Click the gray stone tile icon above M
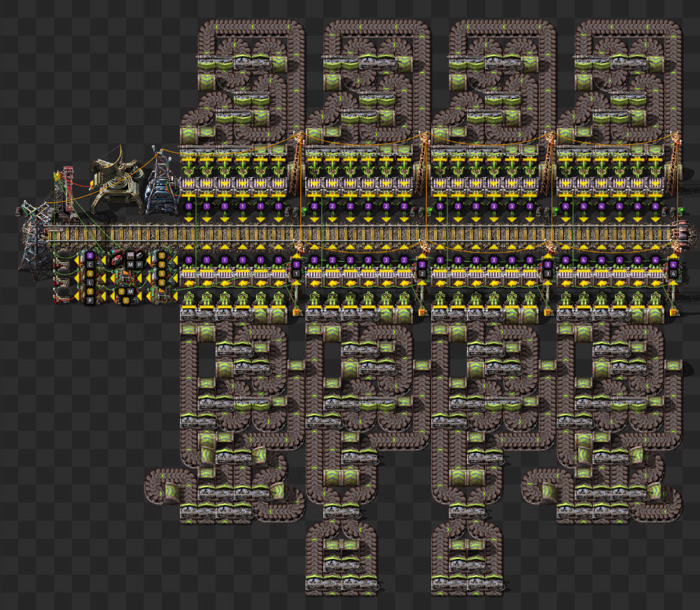Viewport: 700px width, 610px height. 131,256
